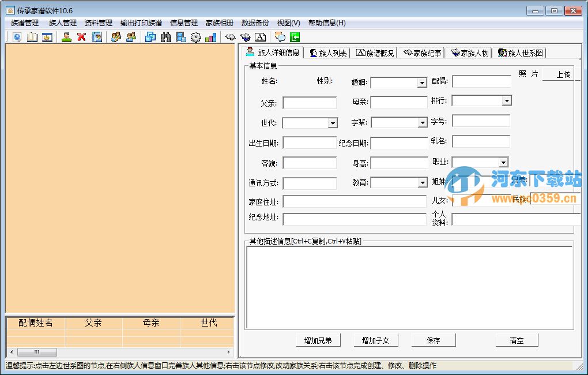Switch to the 族人列表 tab

pyautogui.click(x=327, y=52)
